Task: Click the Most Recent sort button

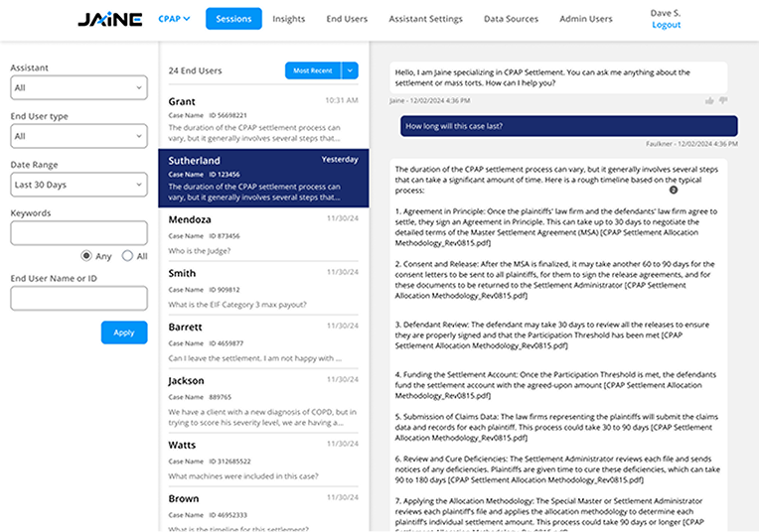Action: coord(313,70)
